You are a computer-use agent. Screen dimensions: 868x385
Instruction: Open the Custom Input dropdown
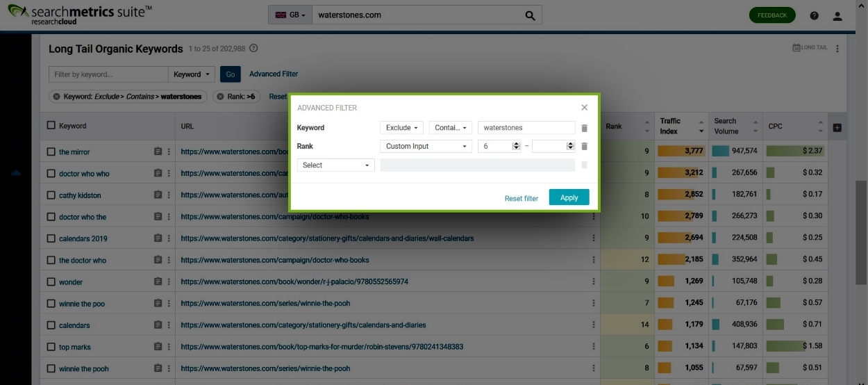pyautogui.click(x=426, y=146)
